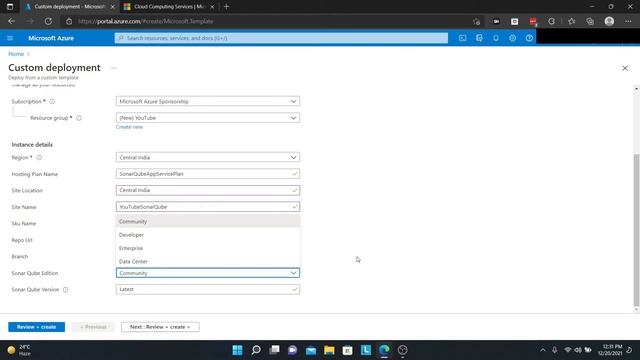Open Microsoft Edge on taskbar
This screenshot has height=360, width=640.
pyautogui.click(x=384, y=350)
